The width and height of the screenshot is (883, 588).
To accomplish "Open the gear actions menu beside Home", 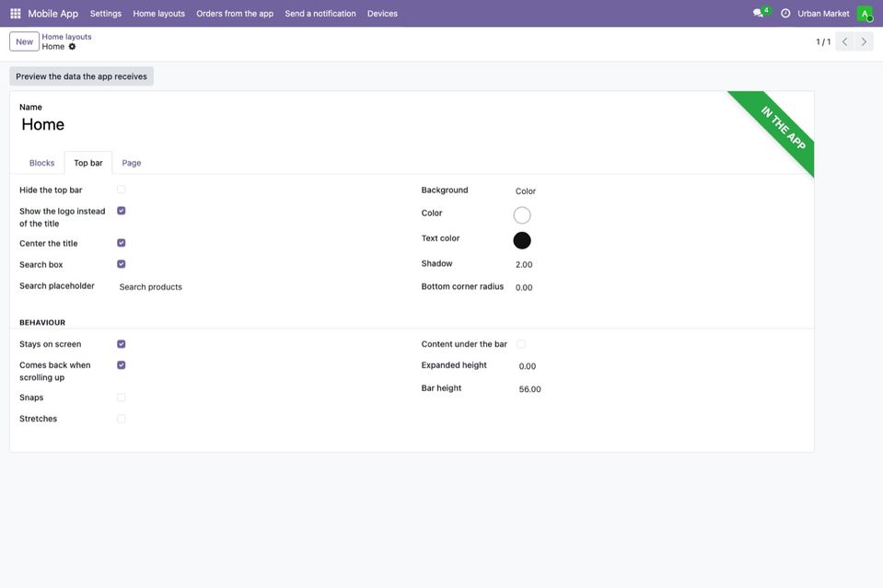I will point(72,47).
